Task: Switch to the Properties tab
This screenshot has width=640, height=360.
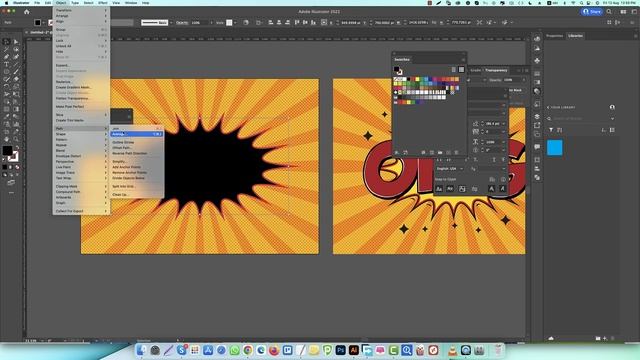Action: click(555, 36)
